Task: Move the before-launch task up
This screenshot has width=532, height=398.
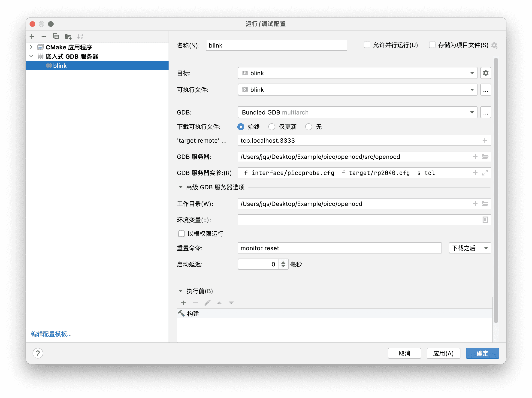Action: pyautogui.click(x=219, y=303)
